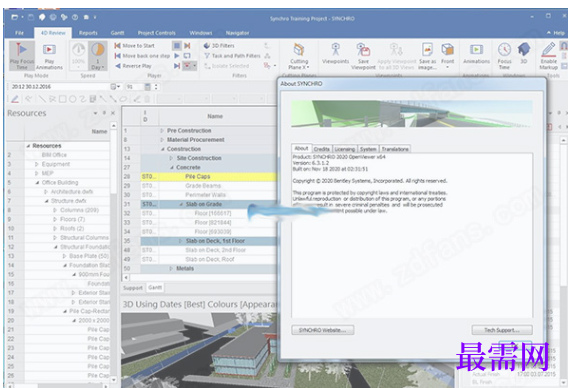Click the 100% speed gauge
Screen dimensions: 568x388
(78, 56)
